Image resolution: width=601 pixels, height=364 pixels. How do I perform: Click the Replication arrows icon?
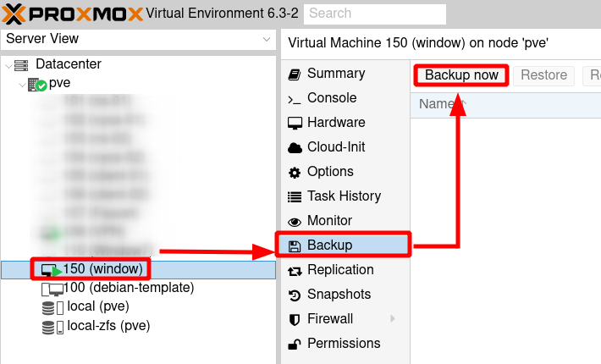coord(295,271)
